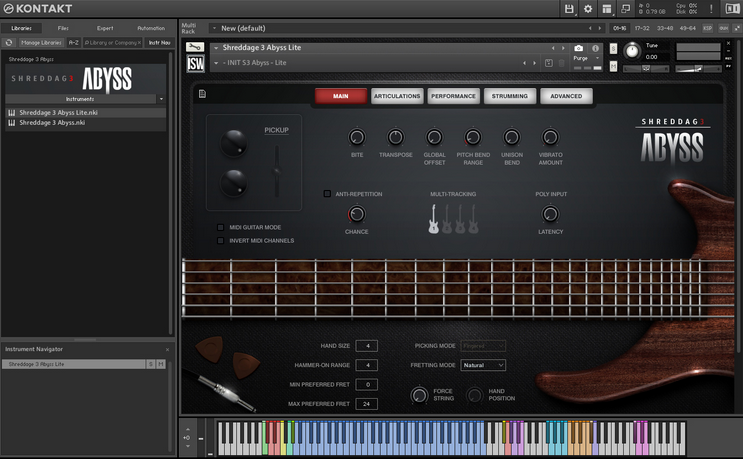Open the ARTICULATIONS tab
Screen dimensions: 743x459
click(397, 96)
